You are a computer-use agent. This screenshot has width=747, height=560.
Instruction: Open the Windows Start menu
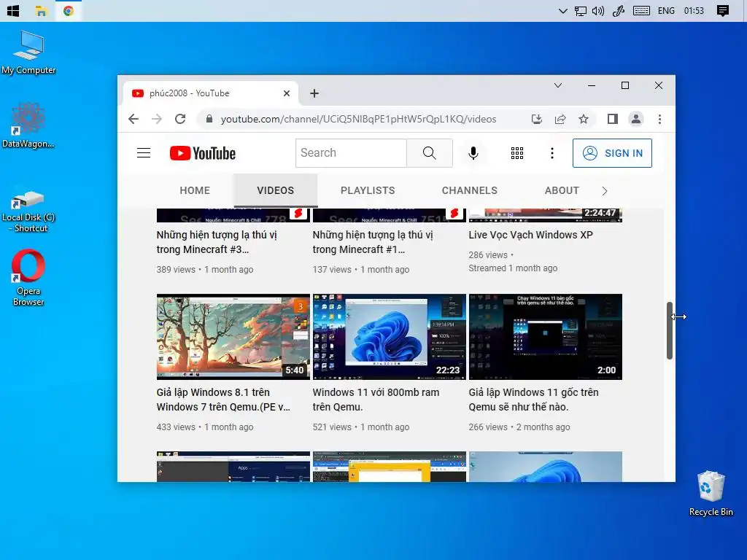(13, 10)
